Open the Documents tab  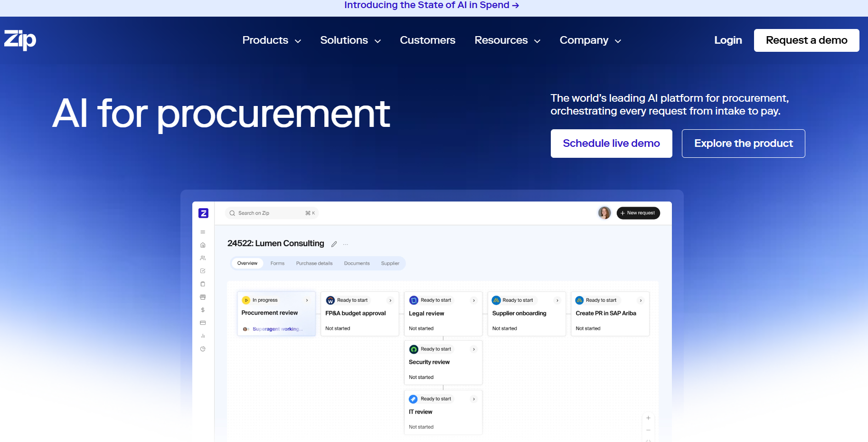[357, 263]
